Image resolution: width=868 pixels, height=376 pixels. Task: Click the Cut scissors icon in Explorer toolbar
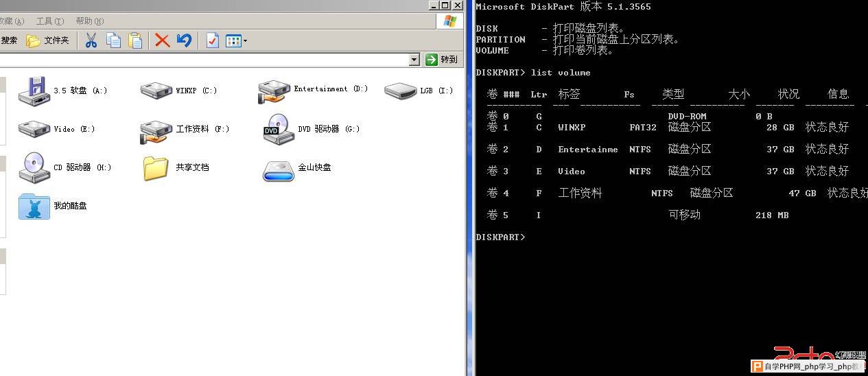(91, 40)
